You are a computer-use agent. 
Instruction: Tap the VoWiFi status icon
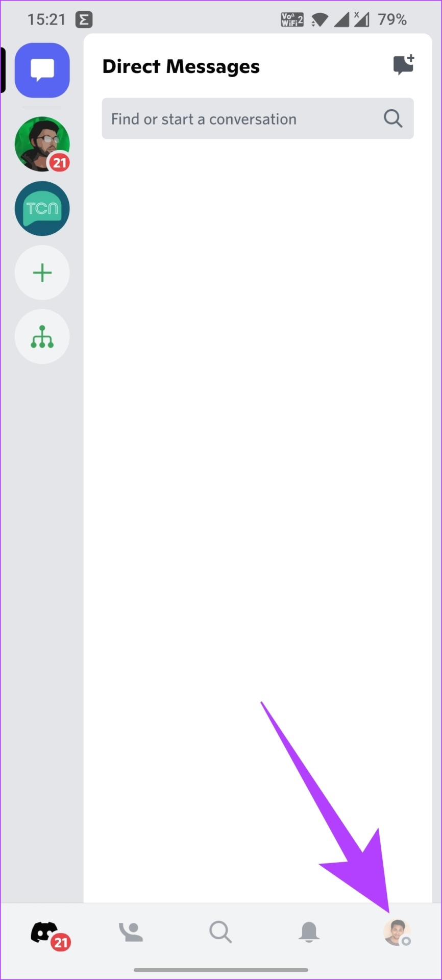(292, 20)
